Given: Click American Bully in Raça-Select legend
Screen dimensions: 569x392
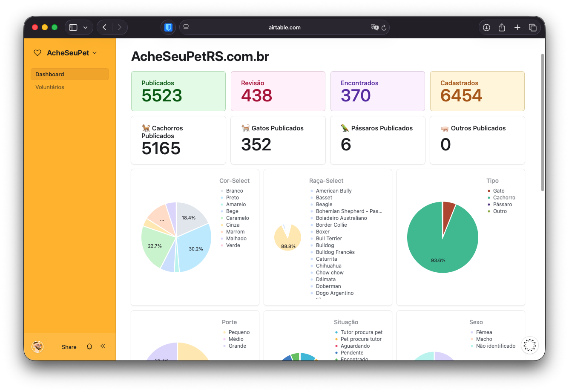Looking at the screenshot, I should 334,191.
